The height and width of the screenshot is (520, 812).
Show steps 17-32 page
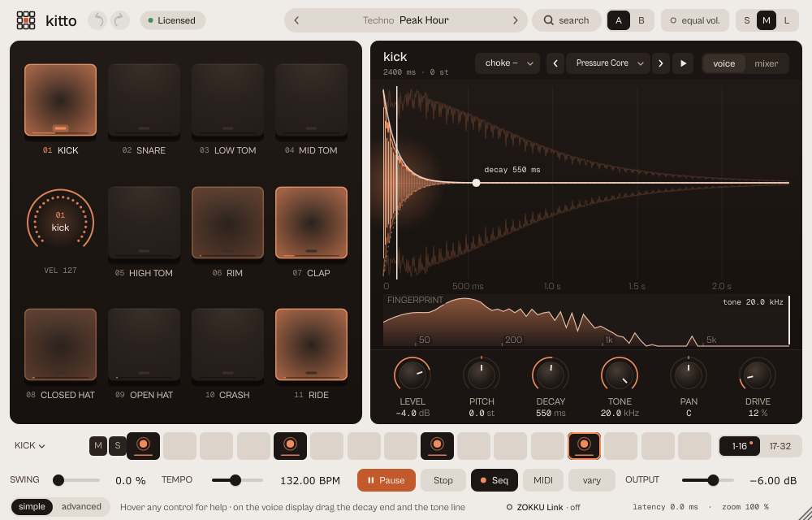pyautogui.click(x=780, y=446)
